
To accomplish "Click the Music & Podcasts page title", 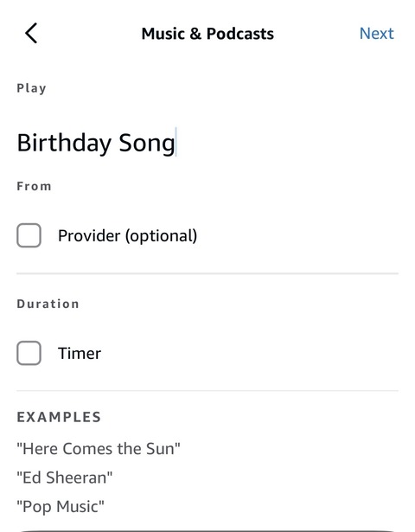I will [x=207, y=34].
